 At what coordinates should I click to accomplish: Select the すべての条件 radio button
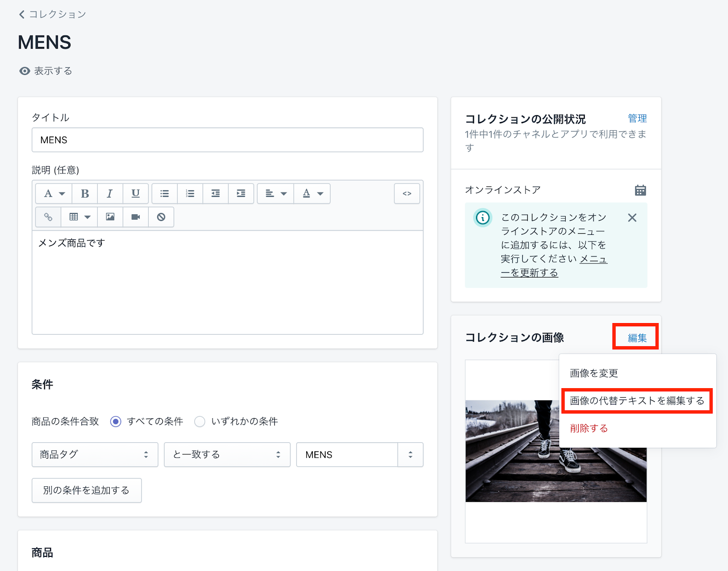coord(116,421)
